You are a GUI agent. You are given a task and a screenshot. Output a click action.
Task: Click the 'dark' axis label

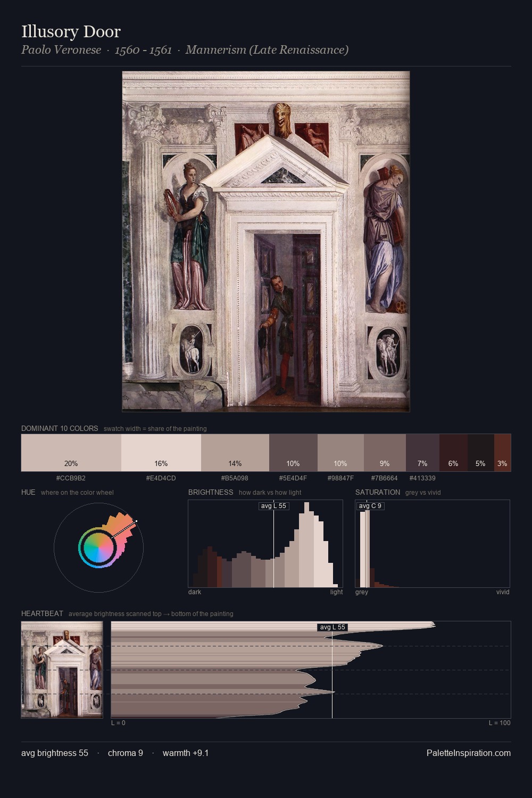(x=195, y=592)
